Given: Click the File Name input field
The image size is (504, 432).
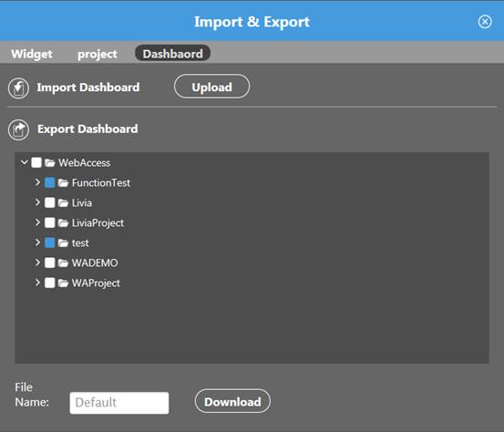Looking at the screenshot, I should point(119,403).
